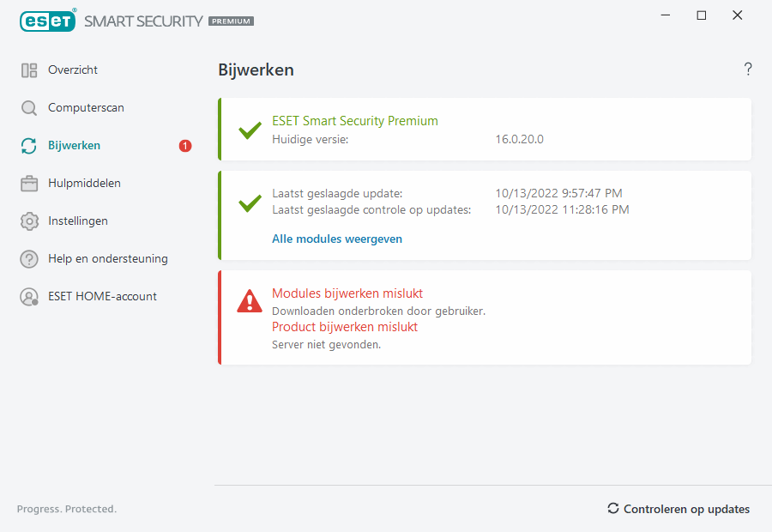Open help via the question mark icon
The width and height of the screenshot is (772, 532).
(x=748, y=70)
